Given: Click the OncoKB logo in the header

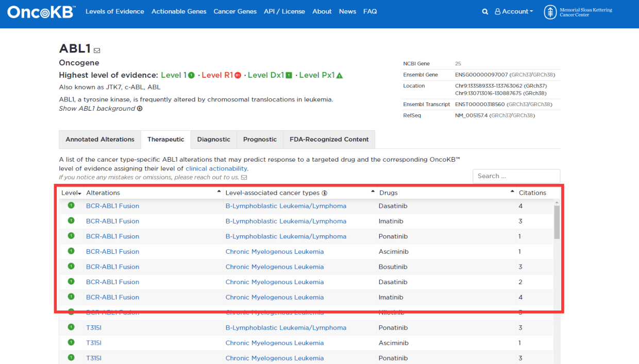Looking at the screenshot, I should tap(42, 12).
